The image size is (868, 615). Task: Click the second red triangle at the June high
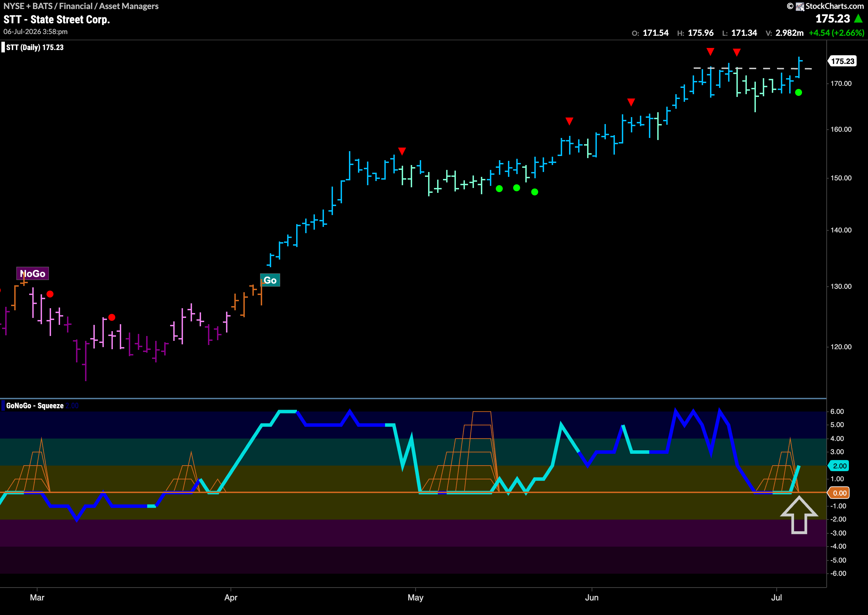point(736,52)
